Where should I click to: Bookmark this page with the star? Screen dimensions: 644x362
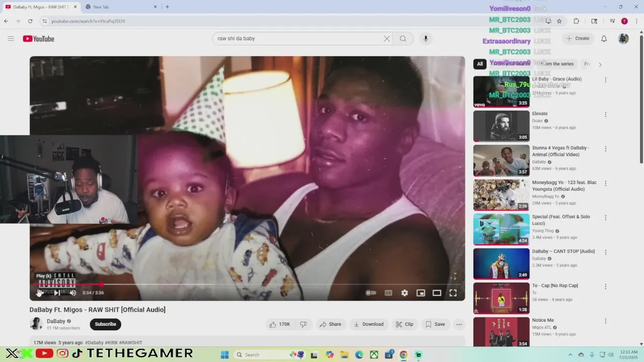coord(559,21)
